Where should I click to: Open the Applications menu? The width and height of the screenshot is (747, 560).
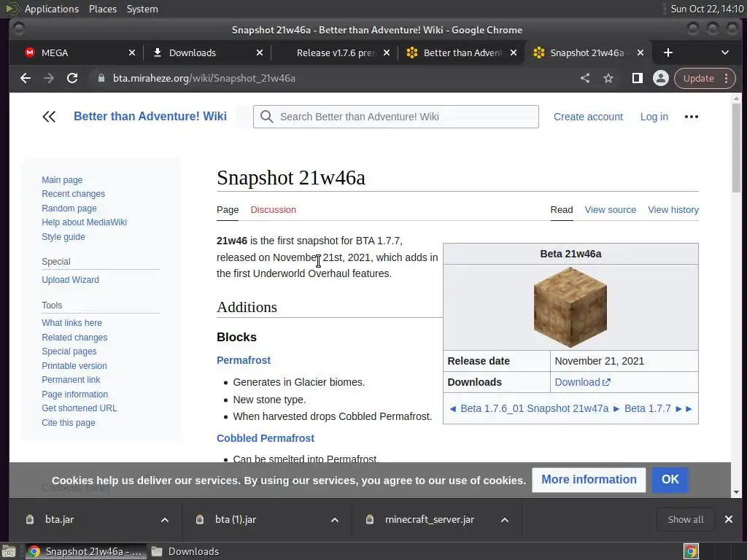coord(52,9)
